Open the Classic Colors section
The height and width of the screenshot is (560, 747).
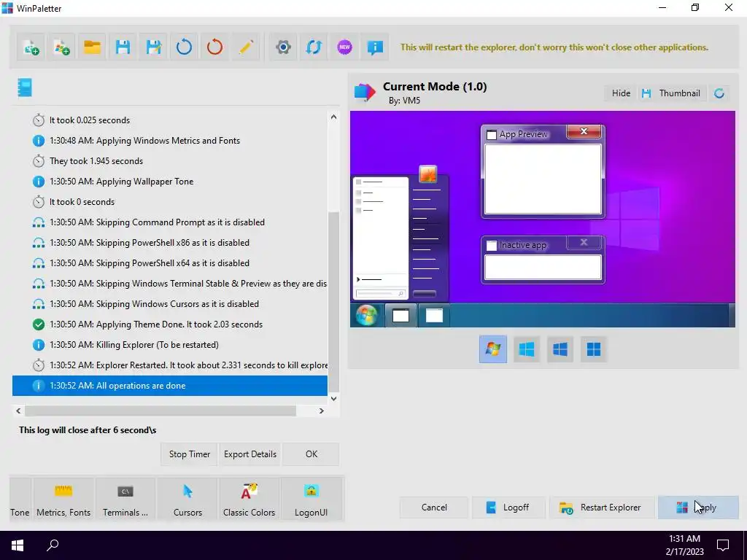click(249, 499)
